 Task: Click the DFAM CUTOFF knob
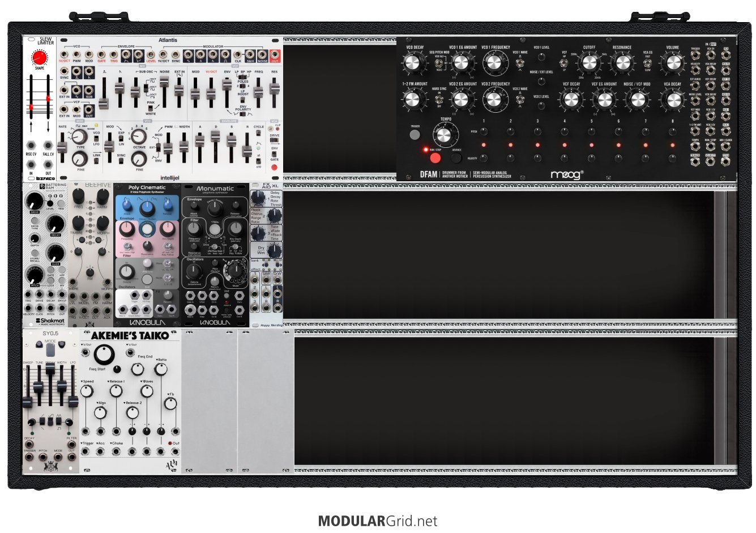coord(590,62)
